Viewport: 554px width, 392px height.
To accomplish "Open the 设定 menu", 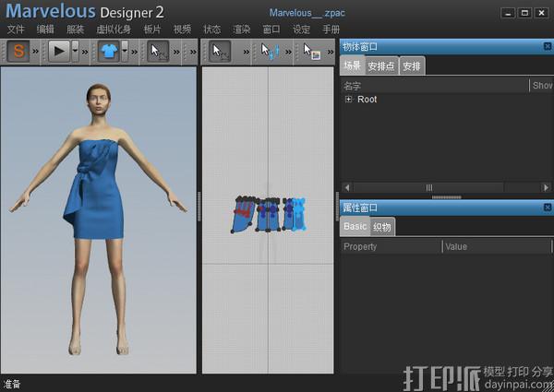I will (x=301, y=30).
